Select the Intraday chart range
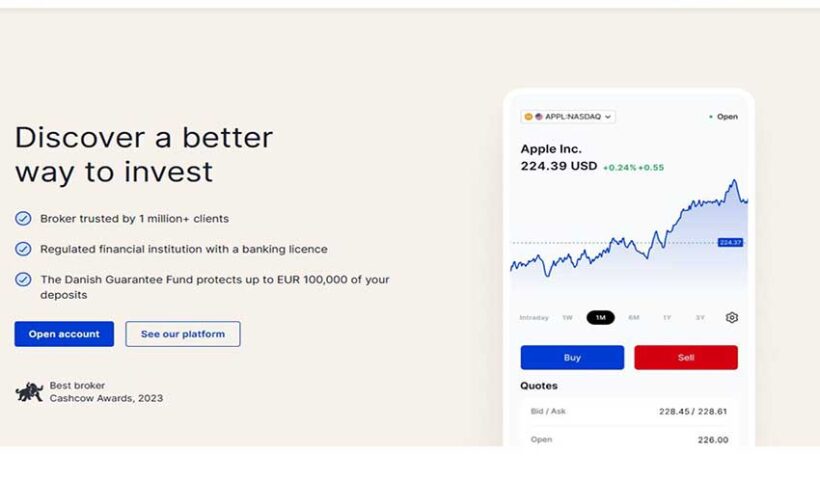This screenshot has height=480, width=820. (534, 318)
